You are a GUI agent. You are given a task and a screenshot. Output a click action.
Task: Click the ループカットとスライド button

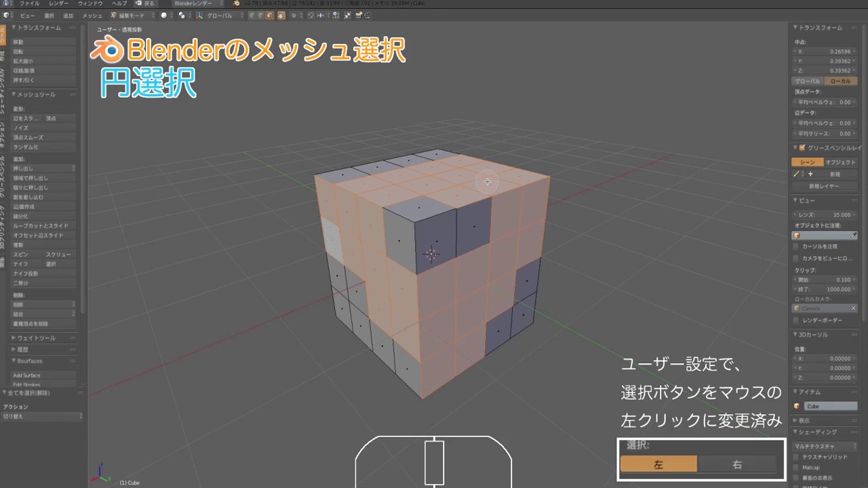(x=44, y=226)
